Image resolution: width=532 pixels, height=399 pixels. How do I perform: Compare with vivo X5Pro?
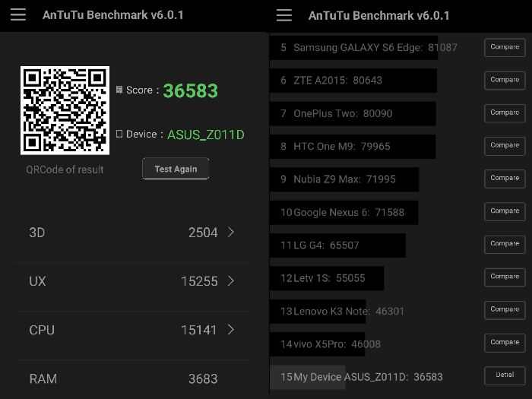(x=505, y=343)
